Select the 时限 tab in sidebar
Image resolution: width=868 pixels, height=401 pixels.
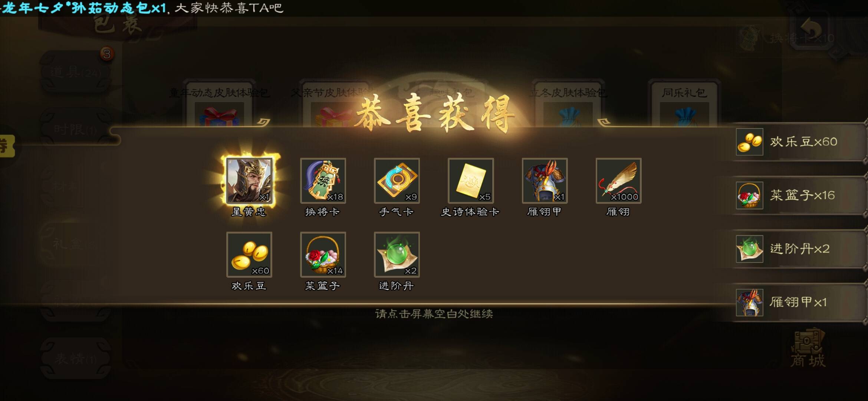[x=75, y=129]
